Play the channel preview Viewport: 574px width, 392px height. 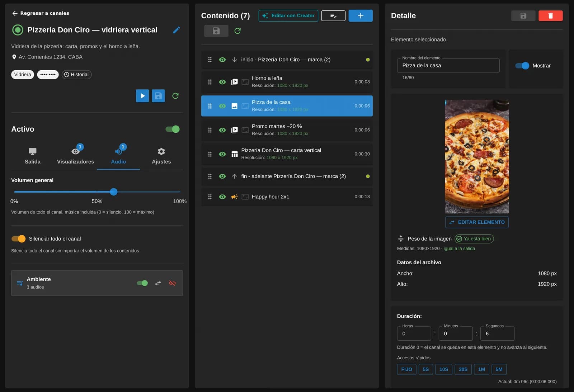(x=142, y=96)
